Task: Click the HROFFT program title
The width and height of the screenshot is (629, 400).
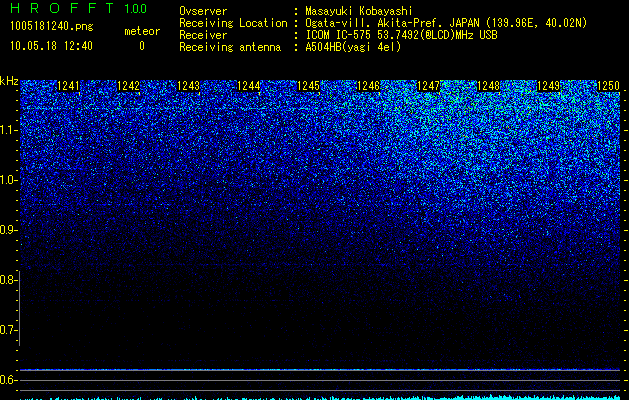Action: coord(62,8)
